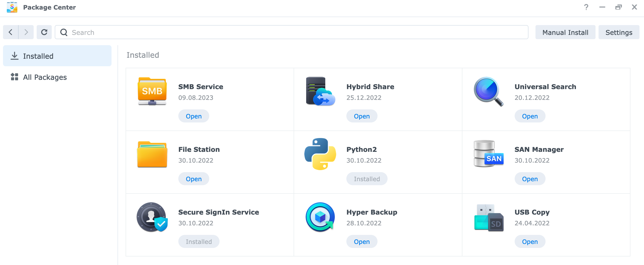The width and height of the screenshot is (644, 265).
Task: Open help with the question mark icon
Action: [x=586, y=7]
